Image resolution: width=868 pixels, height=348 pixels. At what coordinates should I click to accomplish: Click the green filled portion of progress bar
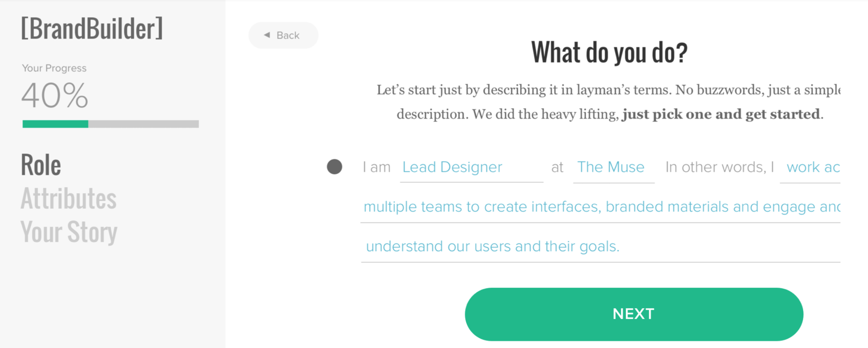click(x=55, y=124)
